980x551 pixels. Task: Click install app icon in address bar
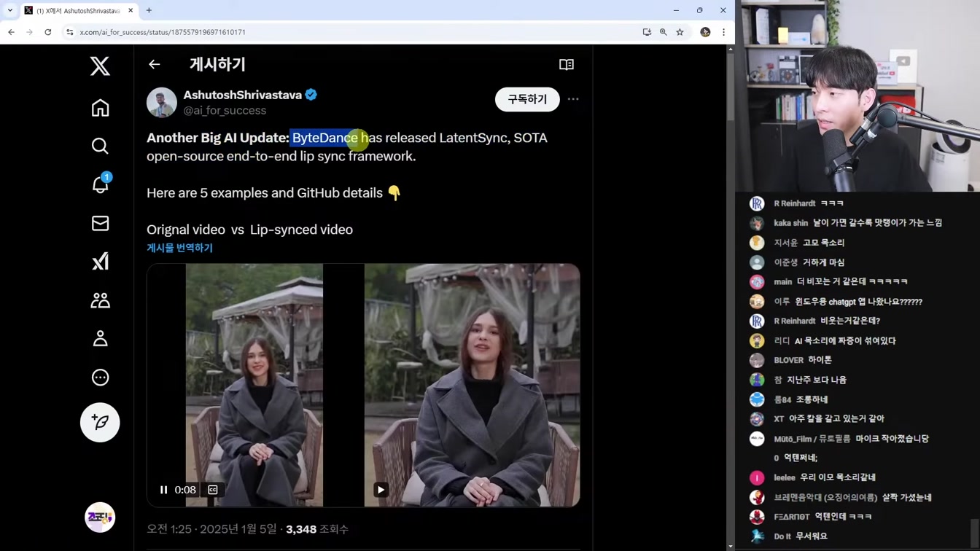647,32
